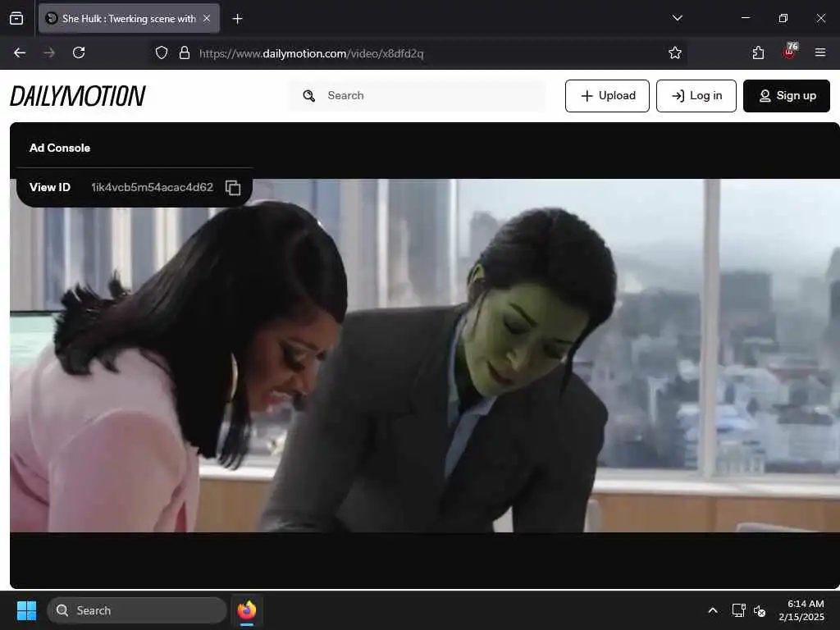Click the Log in arrow icon

click(678, 96)
